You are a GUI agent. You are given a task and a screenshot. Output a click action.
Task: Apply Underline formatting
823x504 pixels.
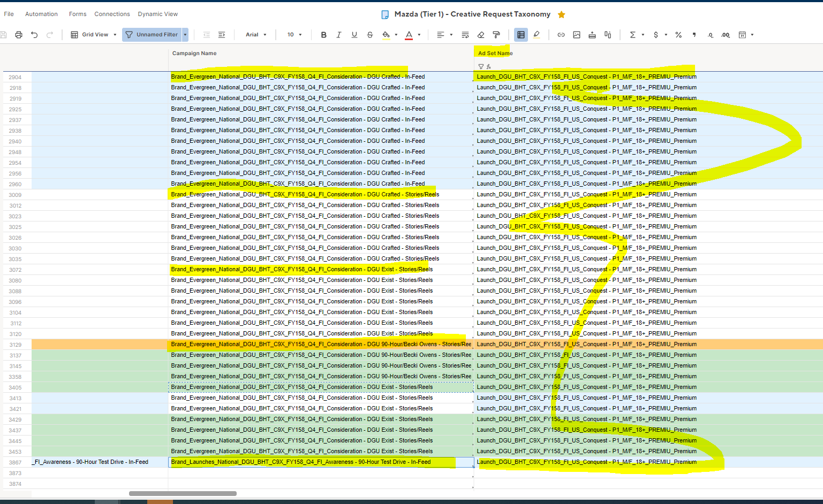[354, 35]
